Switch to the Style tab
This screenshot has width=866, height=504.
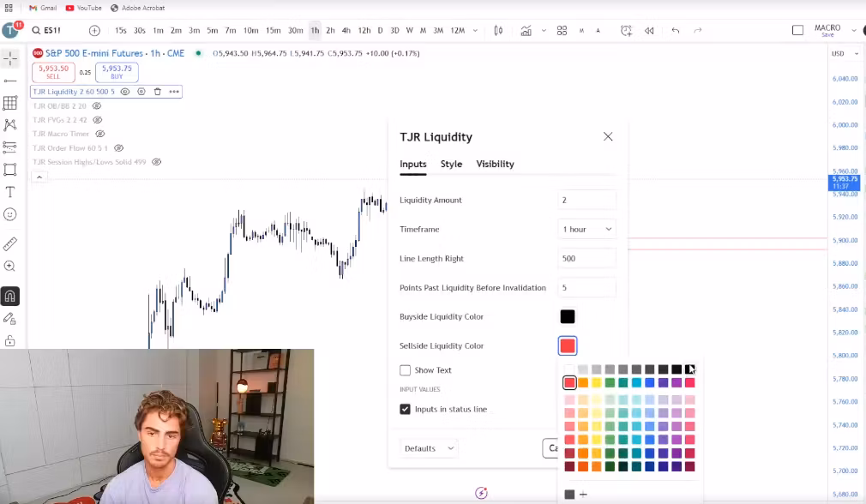pos(451,164)
